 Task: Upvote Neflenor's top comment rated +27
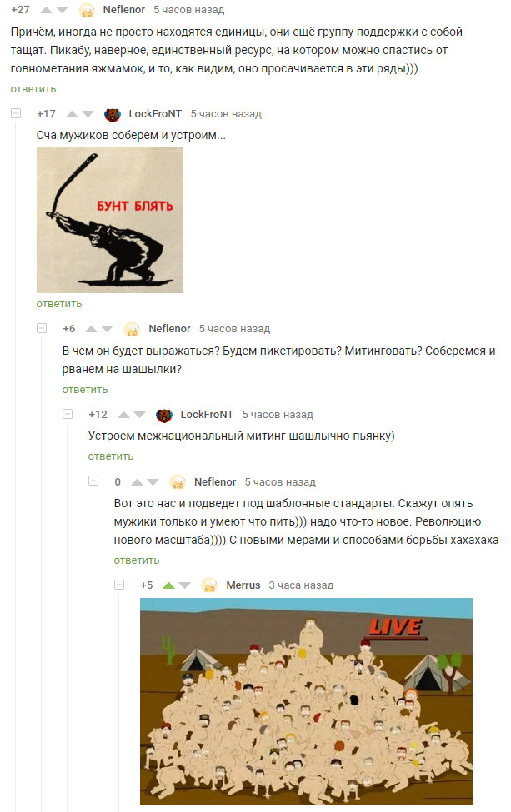point(46,10)
